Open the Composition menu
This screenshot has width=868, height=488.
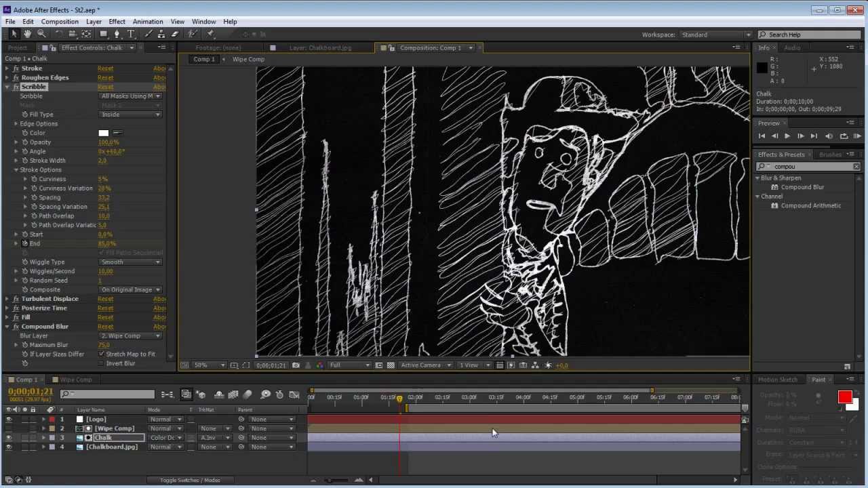click(60, 22)
